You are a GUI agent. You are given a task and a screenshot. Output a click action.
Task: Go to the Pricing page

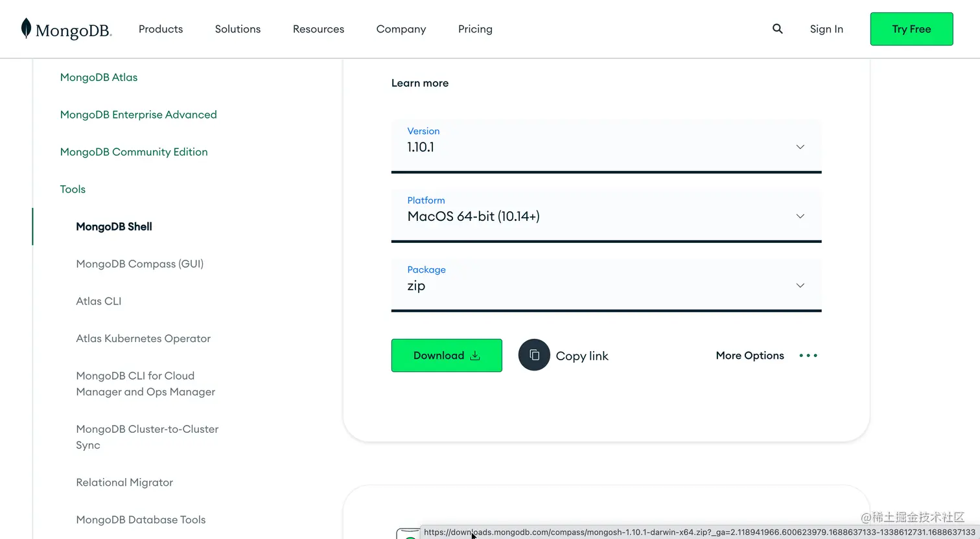pyautogui.click(x=475, y=29)
